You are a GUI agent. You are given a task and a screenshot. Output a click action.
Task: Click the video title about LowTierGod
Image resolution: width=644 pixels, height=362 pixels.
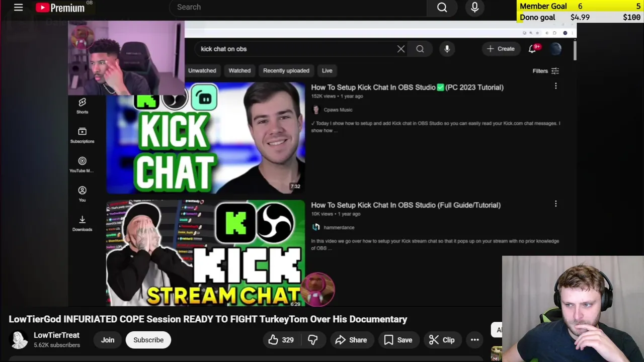click(x=208, y=319)
